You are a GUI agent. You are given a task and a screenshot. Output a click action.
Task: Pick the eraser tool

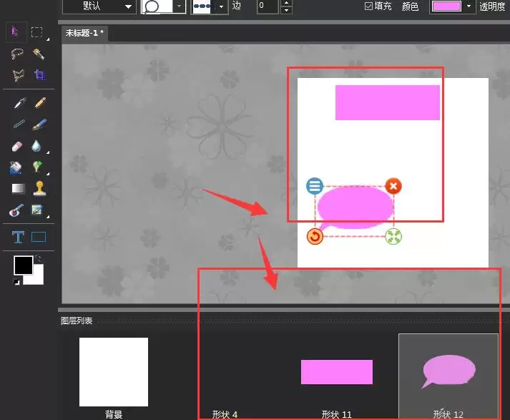pos(17,146)
